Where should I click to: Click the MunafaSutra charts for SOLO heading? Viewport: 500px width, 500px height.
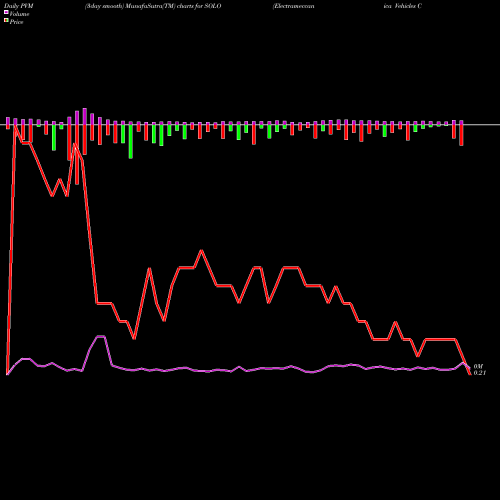coord(153,6)
